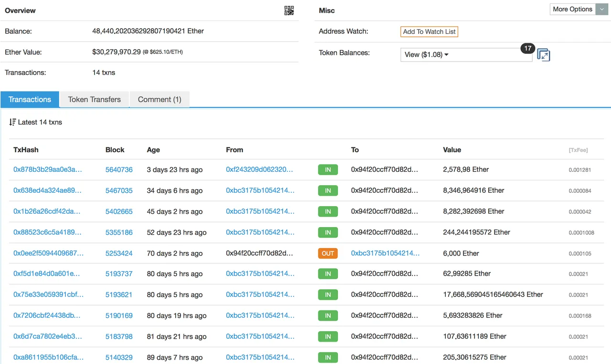Open block 5140329

(x=119, y=357)
